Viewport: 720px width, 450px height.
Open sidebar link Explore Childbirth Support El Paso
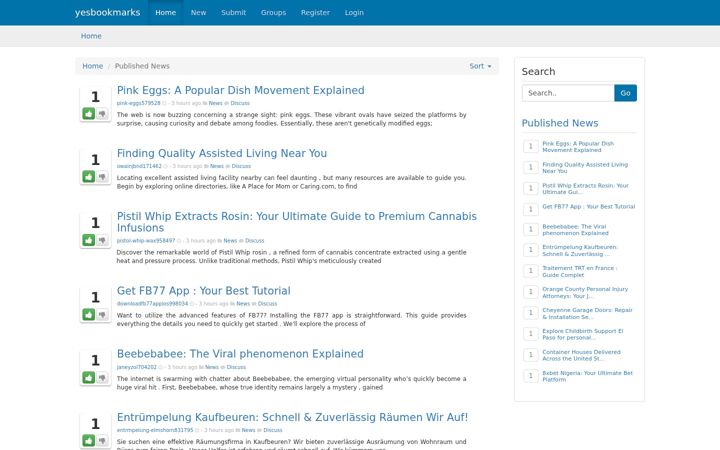pyautogui.click(x=583, y=334)
